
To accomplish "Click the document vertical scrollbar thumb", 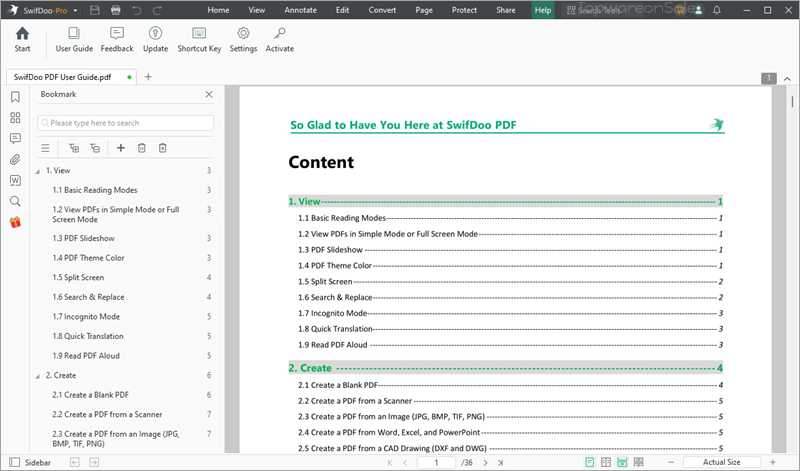I will (x=792, y=102).
